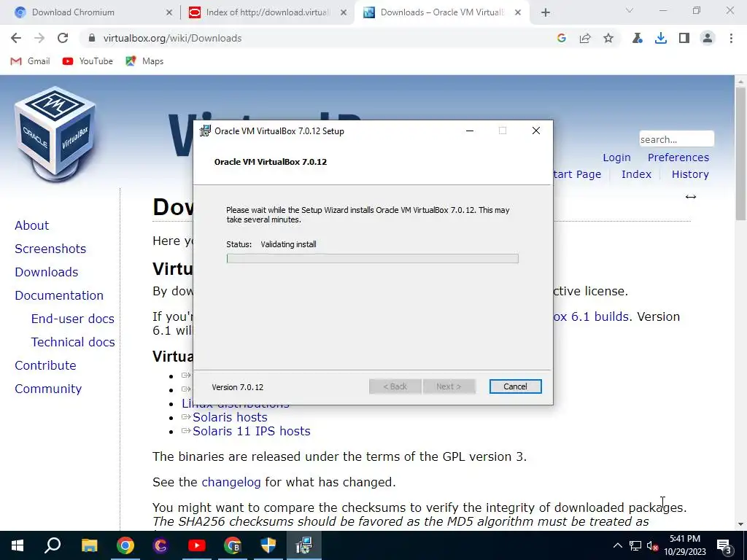The width and height of the screenshot is (747, 560).
Task: Open the Solaris hosts link
Action: coord(230,417)
